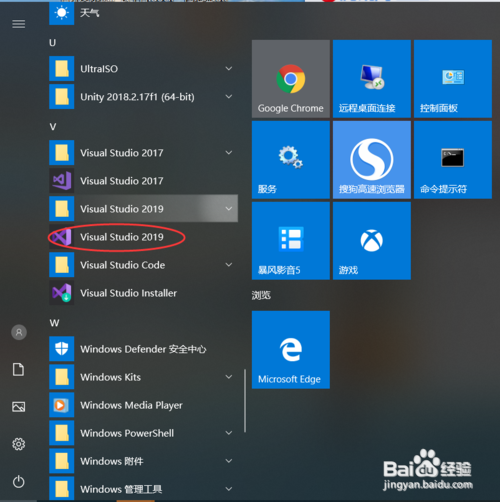The image size is (500, 502).
Task: Open the 游戏 Xbox tile
Action: point(372,241)
